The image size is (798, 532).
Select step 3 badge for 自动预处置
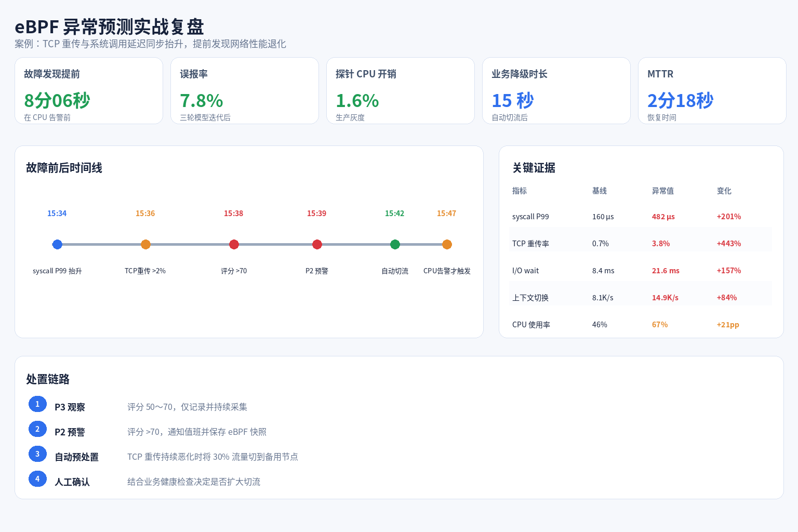(37, 454)
